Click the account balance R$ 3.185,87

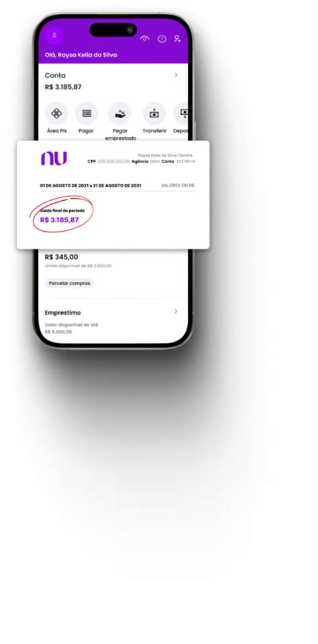[x=63, y=87]
